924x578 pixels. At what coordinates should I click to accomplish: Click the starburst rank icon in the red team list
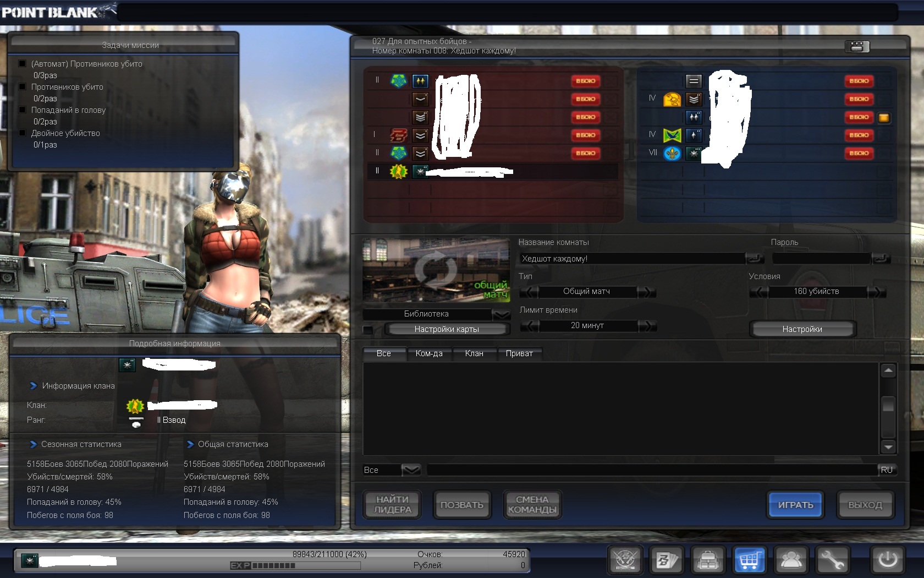coord(420,171)
